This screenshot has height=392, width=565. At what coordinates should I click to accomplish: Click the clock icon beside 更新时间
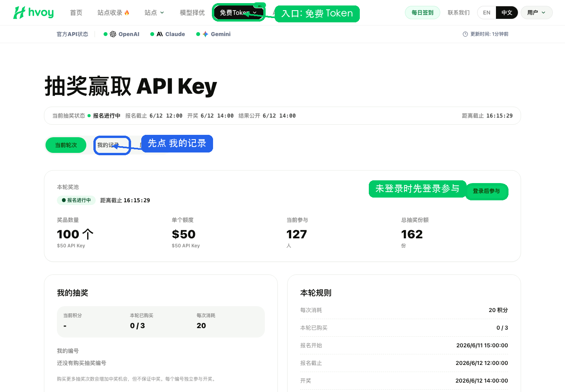[465, 34]
